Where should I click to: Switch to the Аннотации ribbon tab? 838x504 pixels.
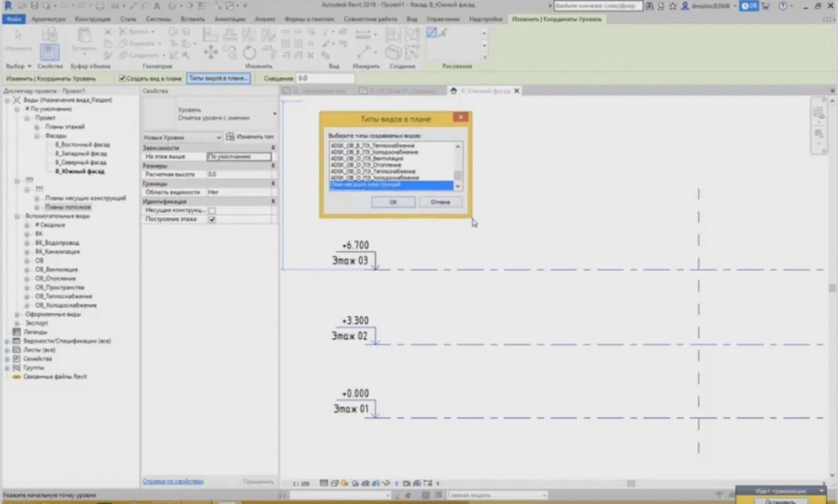click(x=229, y=19)
